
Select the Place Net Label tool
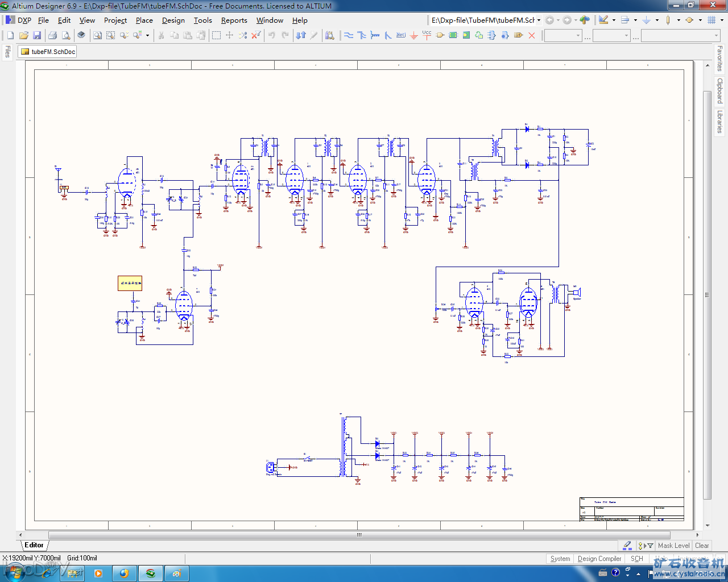(401, 35)
